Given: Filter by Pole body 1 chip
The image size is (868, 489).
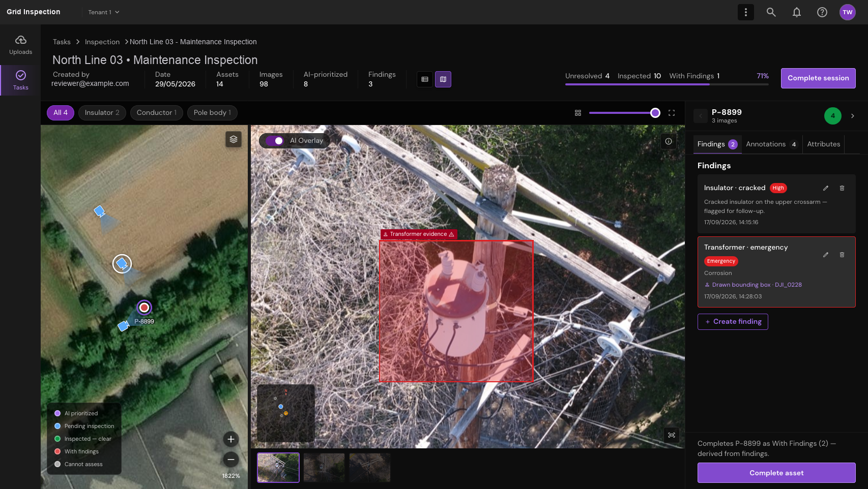Looking at the screenshot, I should tap(212, 113).
